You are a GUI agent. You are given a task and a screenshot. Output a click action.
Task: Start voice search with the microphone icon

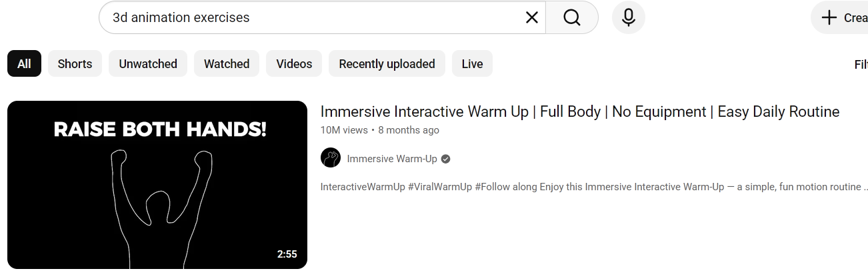point(629,17)
